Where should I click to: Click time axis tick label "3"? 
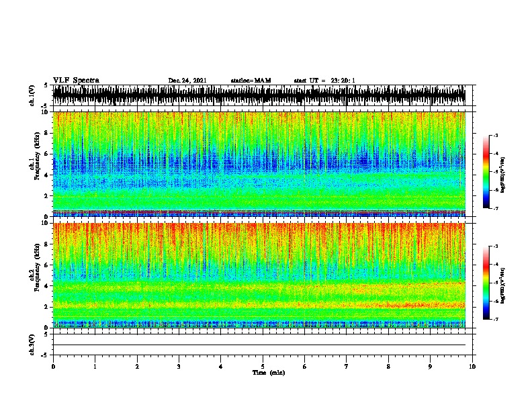(179, 367)
